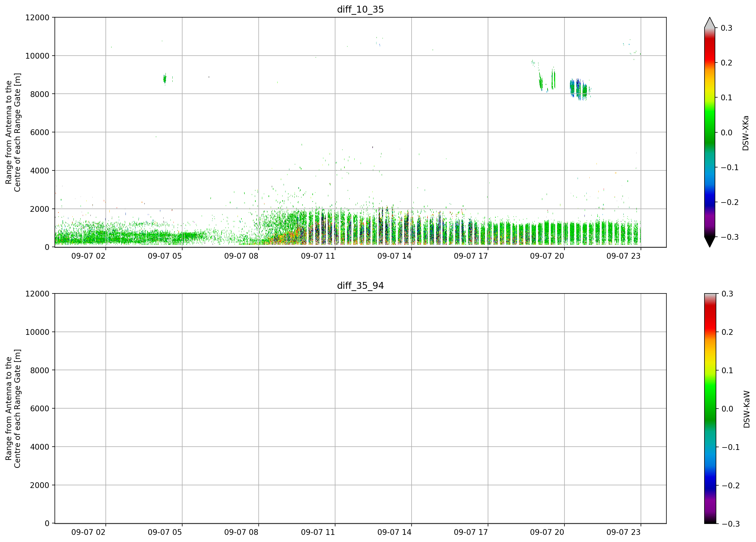Click '09-07 14' x-tick under diff_35_94 plot
The height and width of the screenshot is (542, 756).
394,532
